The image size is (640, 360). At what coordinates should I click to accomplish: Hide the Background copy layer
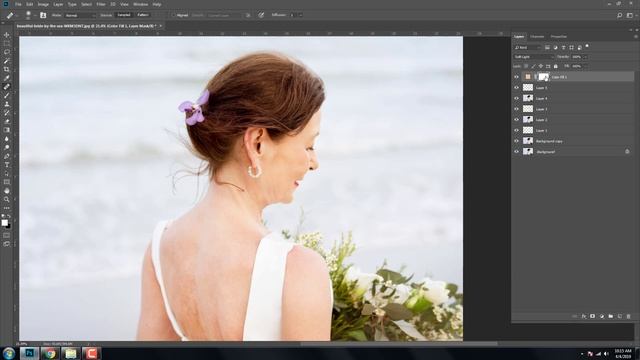516,141
